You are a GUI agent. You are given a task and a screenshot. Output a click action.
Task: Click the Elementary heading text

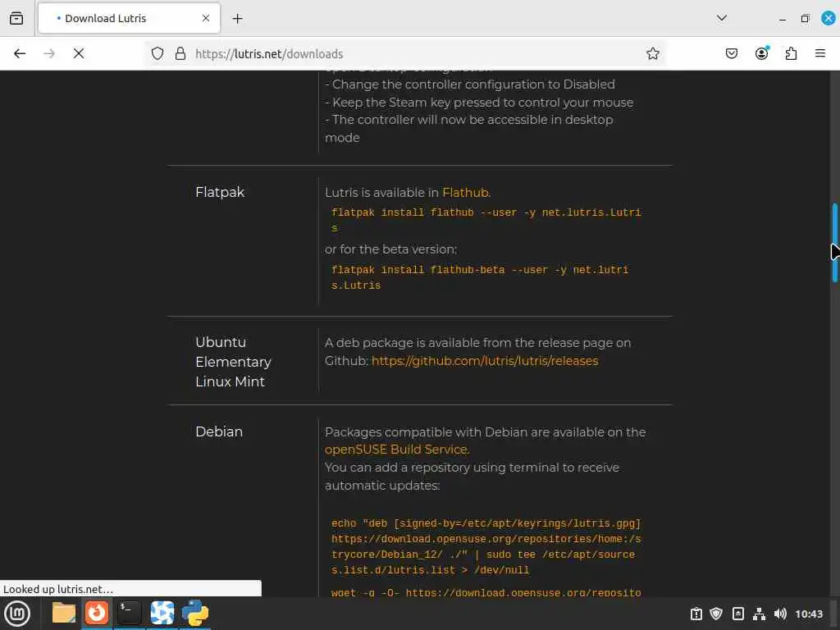point(233,362)
